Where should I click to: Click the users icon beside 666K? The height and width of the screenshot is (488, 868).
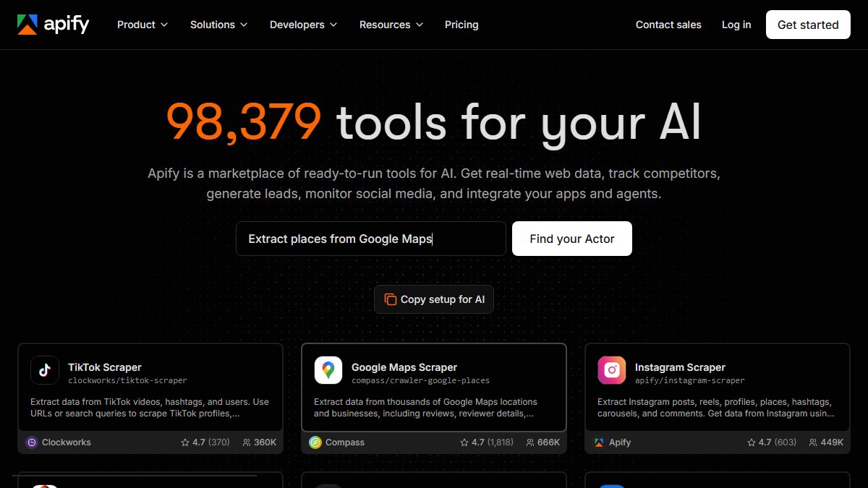[530, 442]
